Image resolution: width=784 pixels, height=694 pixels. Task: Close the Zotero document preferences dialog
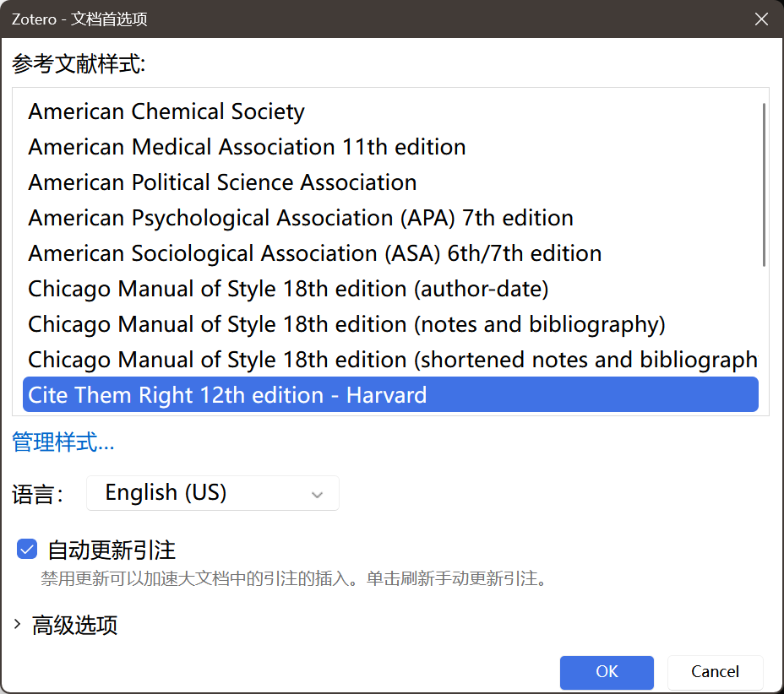coord(761,19)
